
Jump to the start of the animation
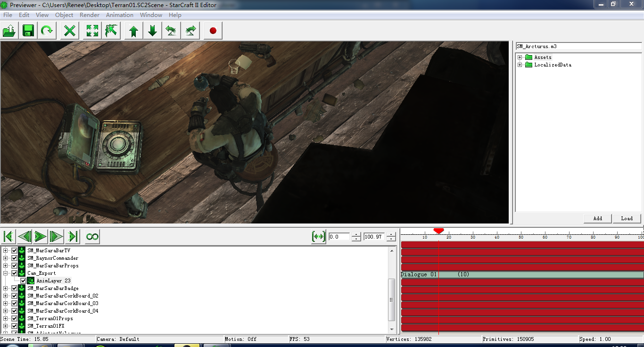pyautogui.click(x=8, y=236)
